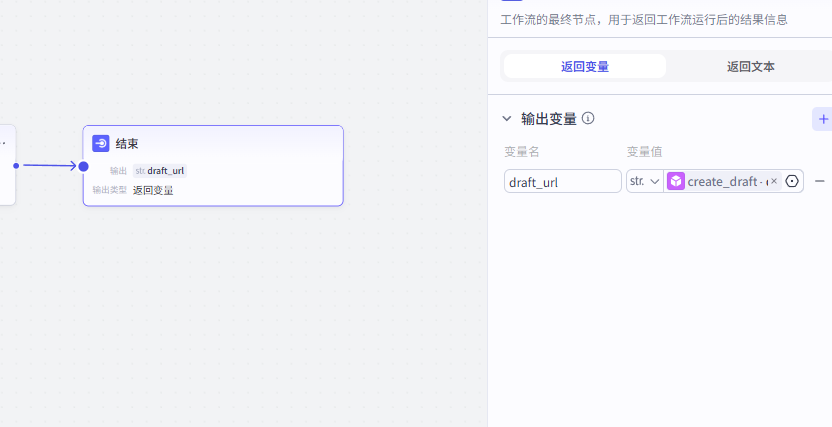832x427 pixels.
Task: Select the partially visible node at left
Action: [7, 165]
